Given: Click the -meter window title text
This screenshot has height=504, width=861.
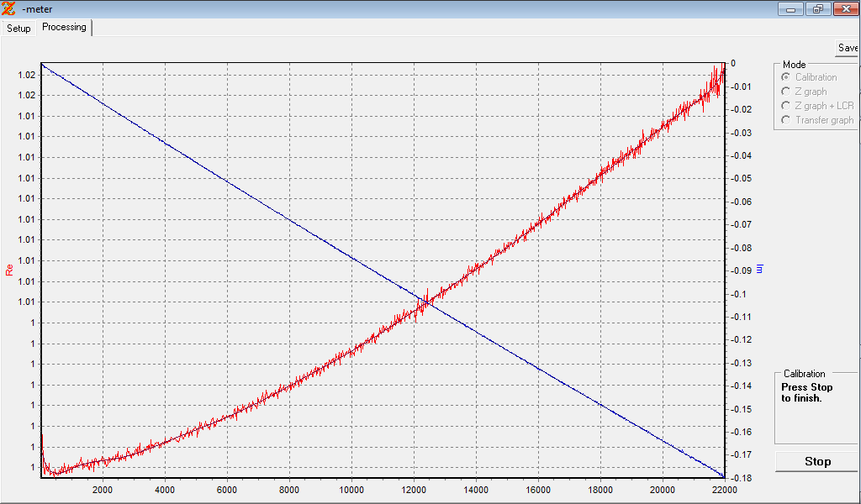Looking at the screenshot, I should [37, 9].
